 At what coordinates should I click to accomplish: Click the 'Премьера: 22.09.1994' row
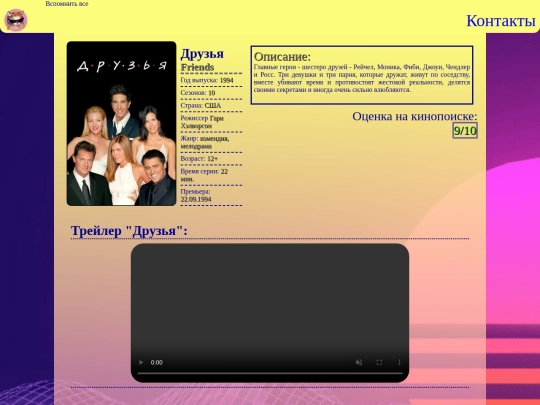coord(211,195)
